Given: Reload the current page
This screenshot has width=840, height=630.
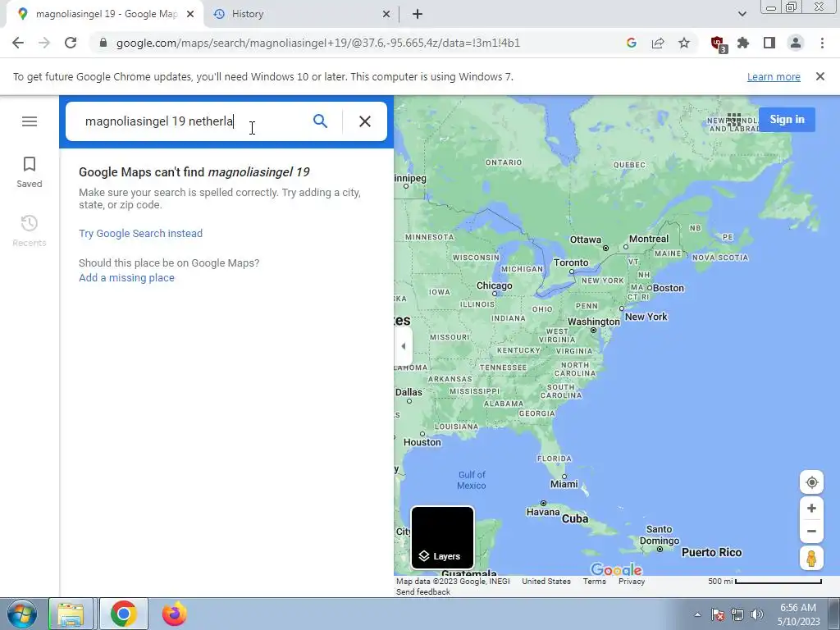Looking at the screenshot, I should [x=71, y=43].
